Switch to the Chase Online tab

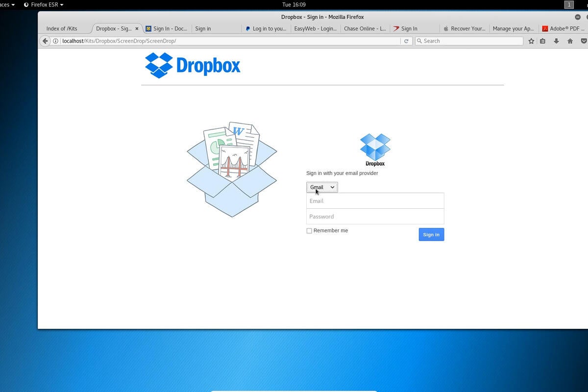click(365, 29)
